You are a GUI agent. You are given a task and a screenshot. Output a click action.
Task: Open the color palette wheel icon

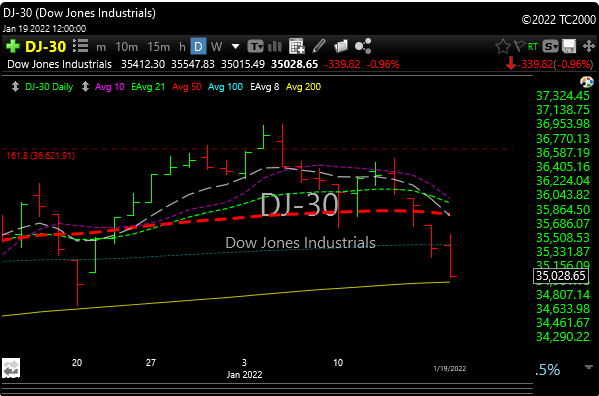tap(586, 82)
